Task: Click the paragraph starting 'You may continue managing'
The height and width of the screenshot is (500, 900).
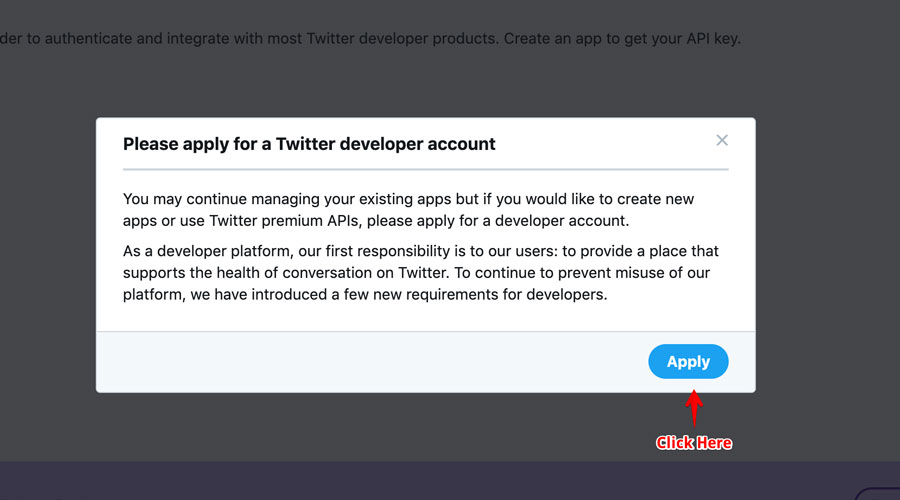Action: [x=408, y=210]
